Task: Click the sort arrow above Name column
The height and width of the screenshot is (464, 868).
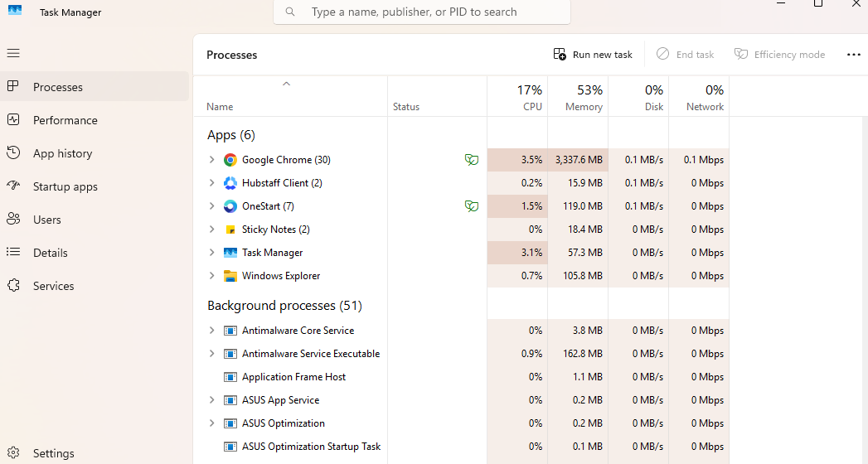Action: pos(286,84)
